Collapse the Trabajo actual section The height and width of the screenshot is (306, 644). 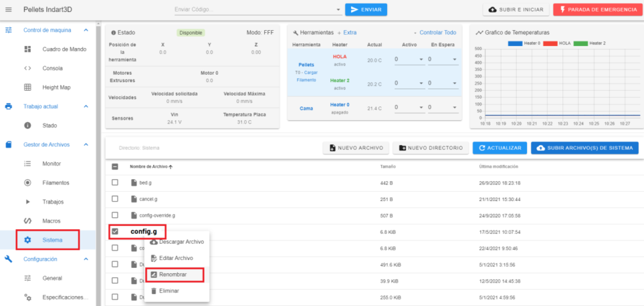pos(86,106)
